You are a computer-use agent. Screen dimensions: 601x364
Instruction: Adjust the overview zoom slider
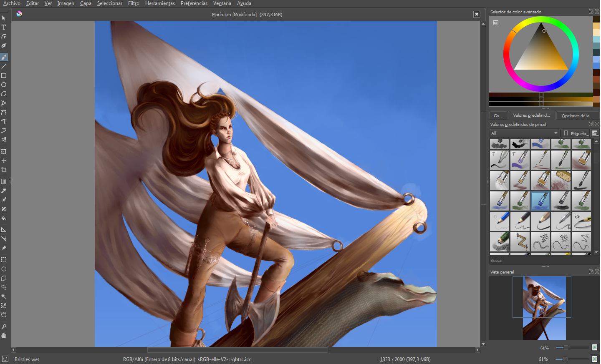coord(573,347)
